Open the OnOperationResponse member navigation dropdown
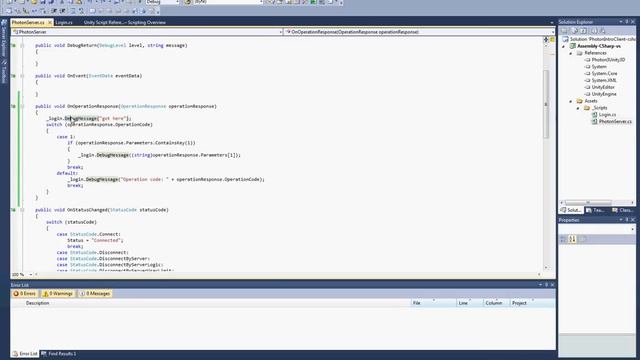The image size is (640, 360). 419,32
